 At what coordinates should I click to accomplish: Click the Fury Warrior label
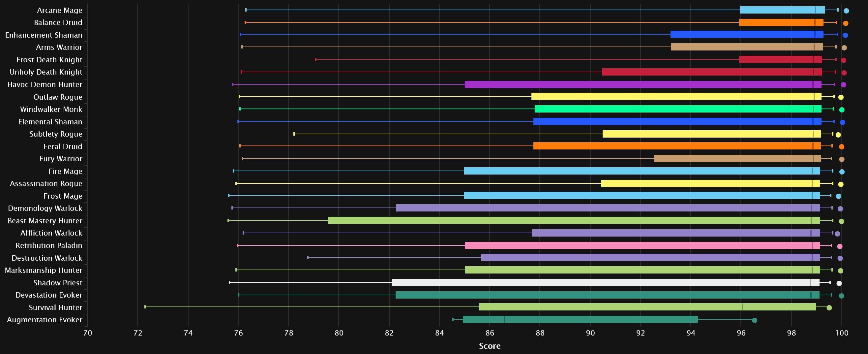point(61,159)
